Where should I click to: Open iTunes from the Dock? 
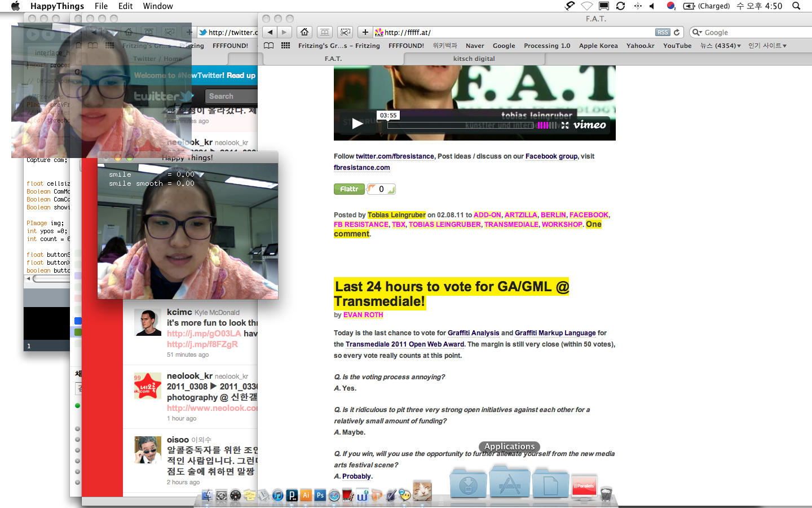point(277,495)
